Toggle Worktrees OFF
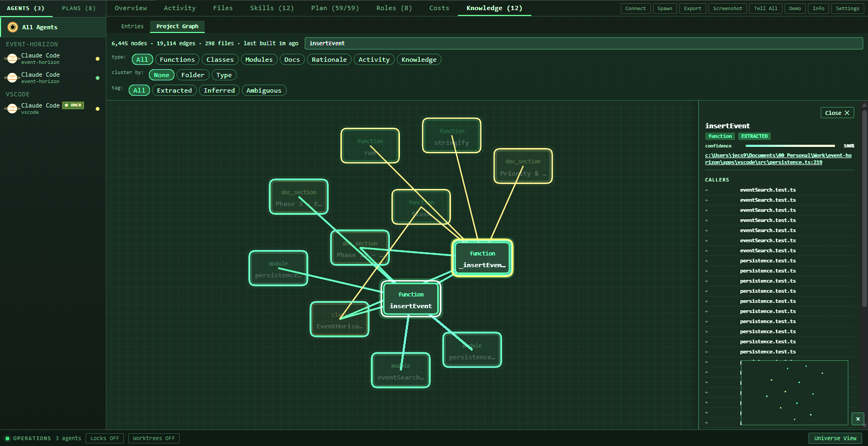Screen dimensions: 868x446 [x=154, y=439]
